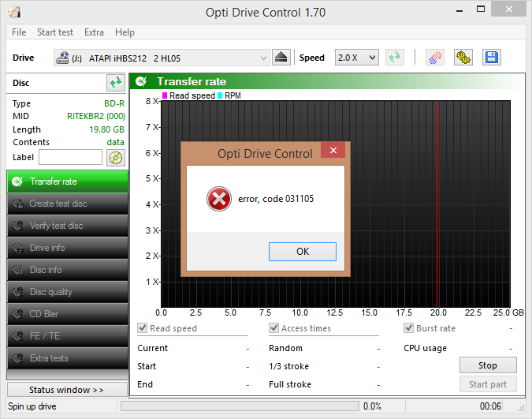The width and height of the screenshot is (532, 419).
Task: Toggle the Burst rate checkbox
Action: pos(408,328)
